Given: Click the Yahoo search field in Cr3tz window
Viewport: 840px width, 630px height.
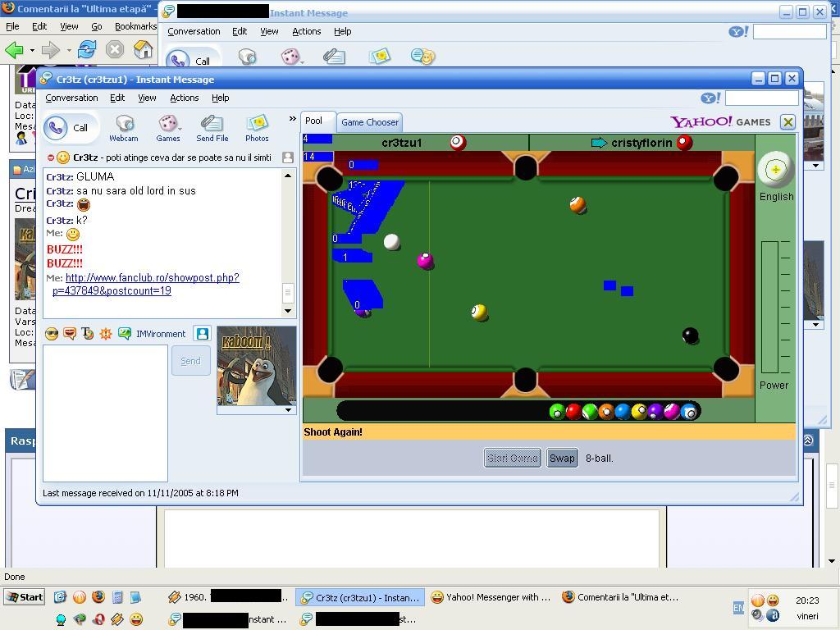Looking at the screenshot, I should point(761,98).
